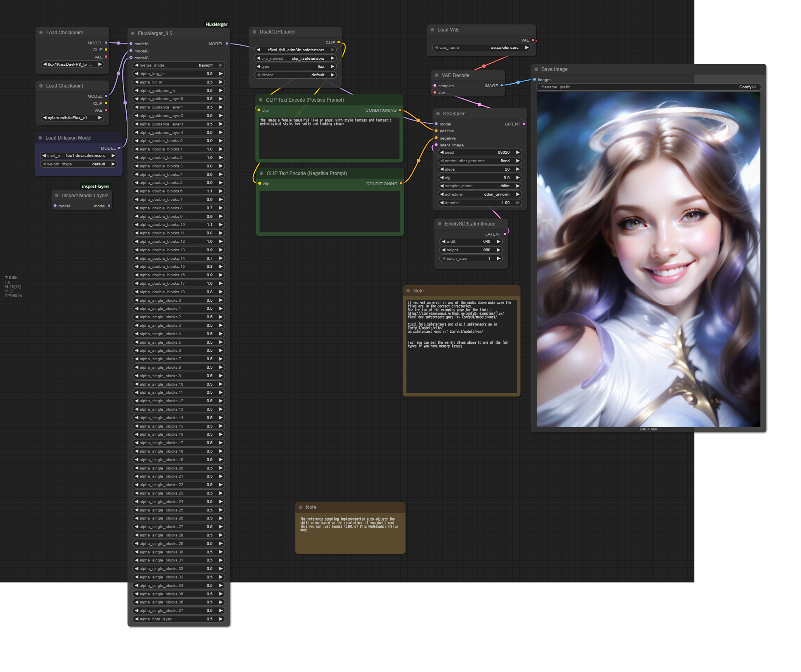Image resolution: width=801 pixels, height=672 pixels.
Task: Toggle collapse of the EmptySD3LatentImage node
Action: pyautogui.click(x=439, y=224)
